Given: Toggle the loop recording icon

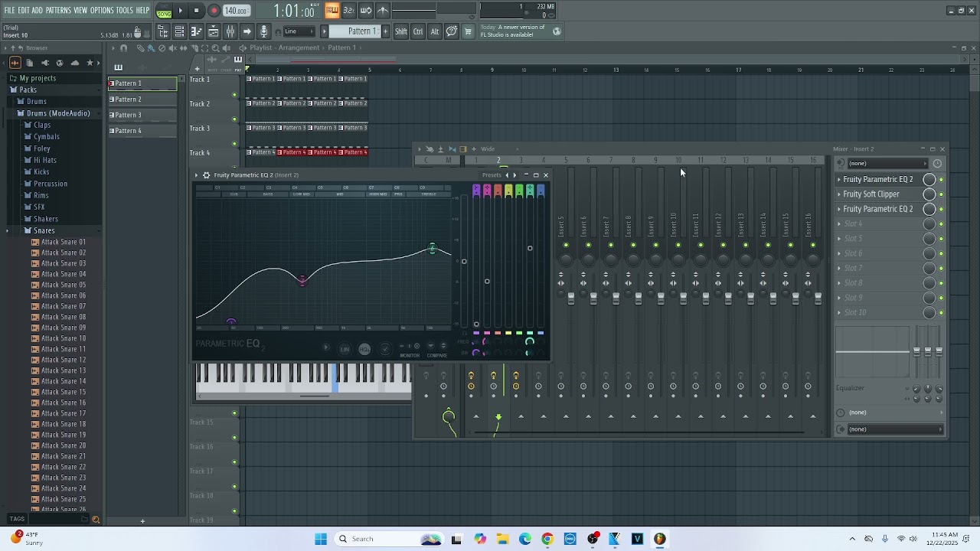Looking at the screenshot, I should coord(366,11).
